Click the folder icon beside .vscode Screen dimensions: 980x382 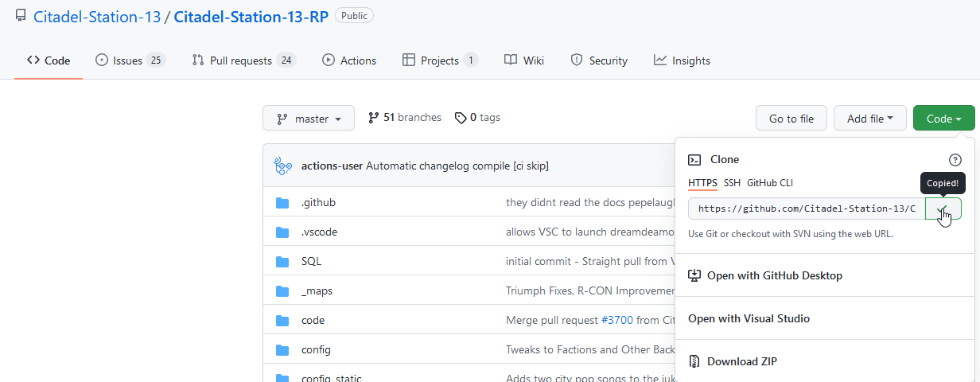pyautogui.click(x=282, y=232)
